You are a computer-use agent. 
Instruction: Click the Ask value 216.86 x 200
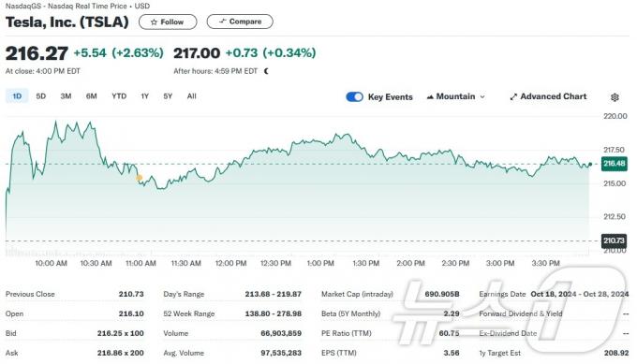[x=120, y=353]
